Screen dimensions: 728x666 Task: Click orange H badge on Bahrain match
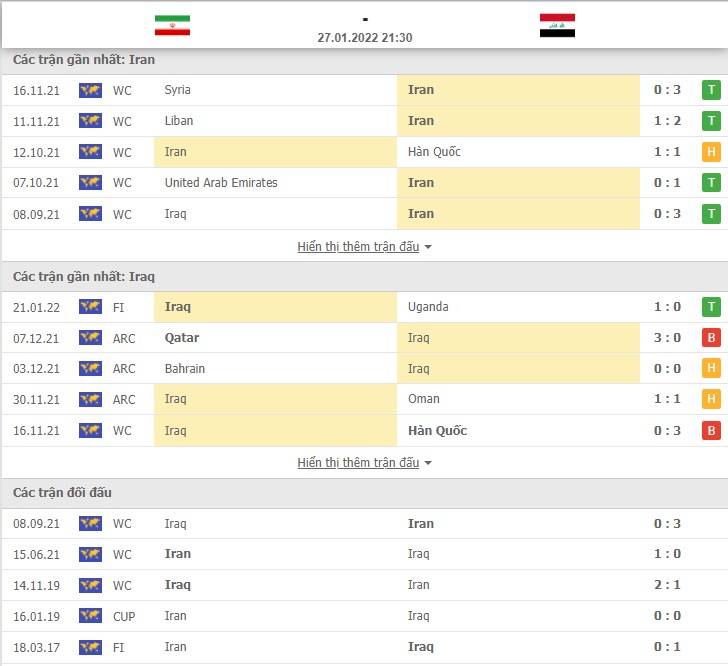point(711,368)
